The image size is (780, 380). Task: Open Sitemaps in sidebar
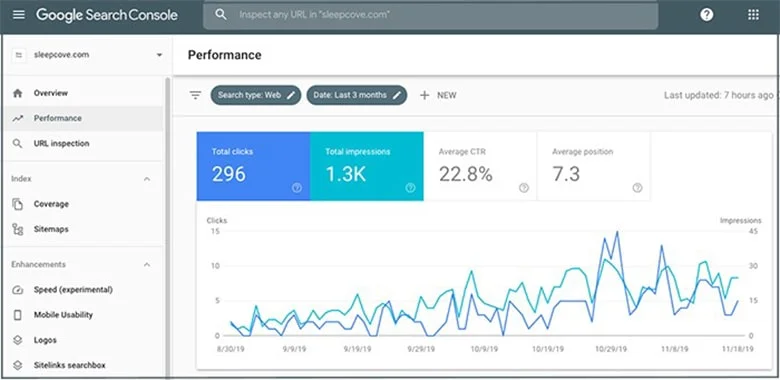coord(83,229)
